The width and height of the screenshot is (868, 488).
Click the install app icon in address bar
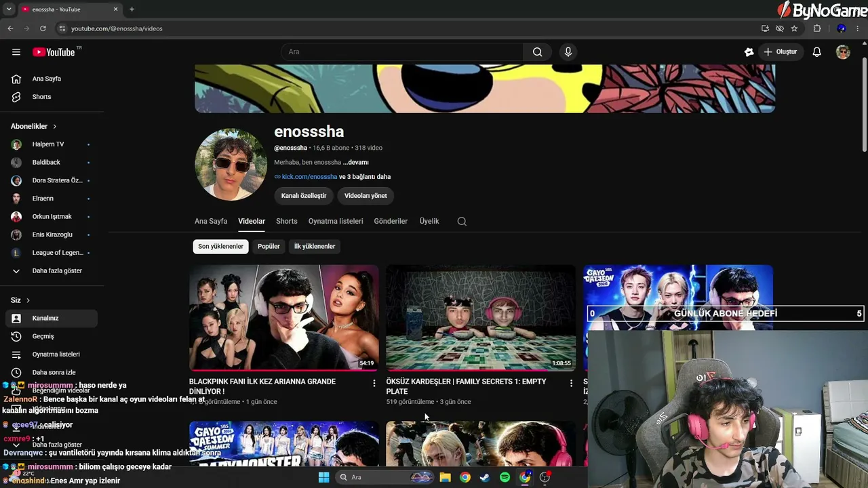tap(765, 28)
